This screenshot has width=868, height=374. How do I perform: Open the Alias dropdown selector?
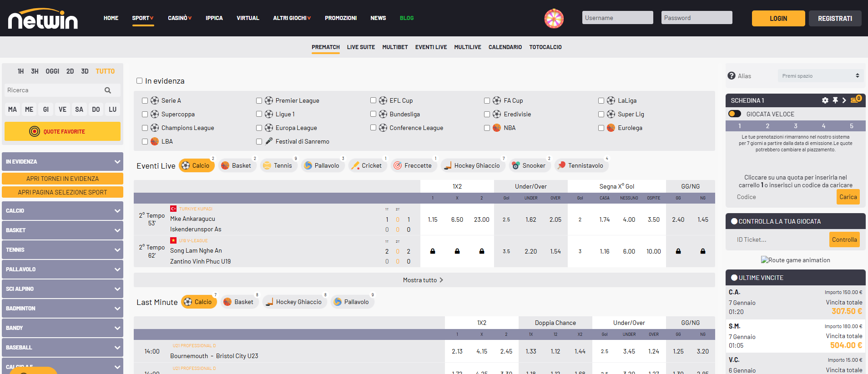(x=820, y=76)
